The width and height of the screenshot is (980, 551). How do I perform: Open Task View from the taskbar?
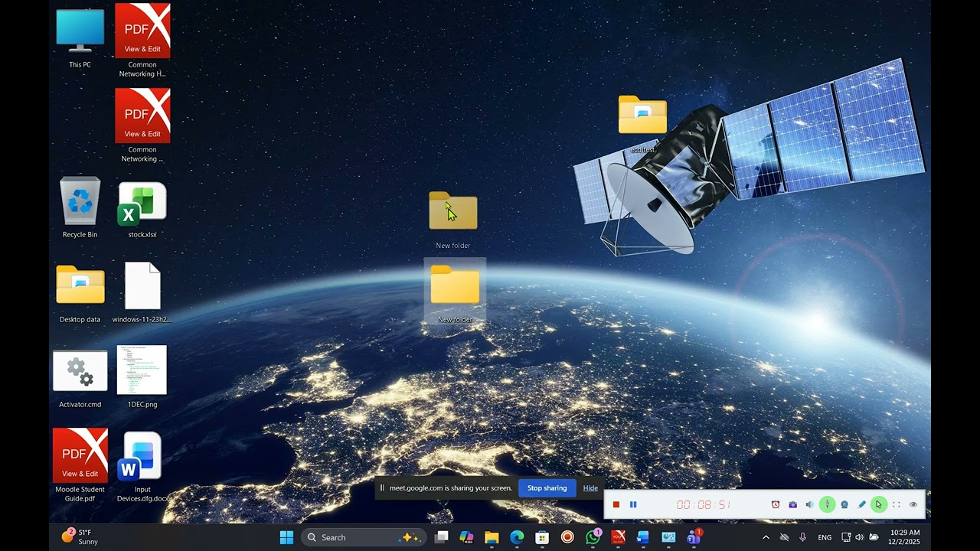(x=441, y=537)
